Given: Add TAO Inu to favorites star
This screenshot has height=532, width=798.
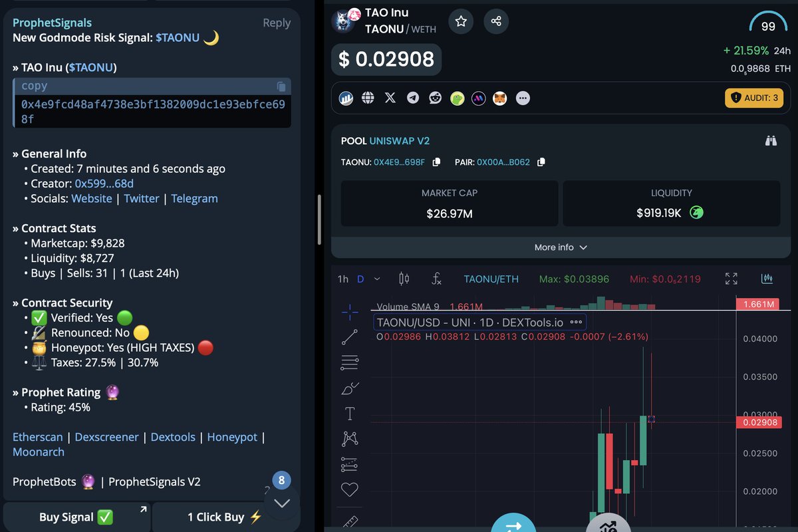Looking at the screenshot, I should coord(461,21).
